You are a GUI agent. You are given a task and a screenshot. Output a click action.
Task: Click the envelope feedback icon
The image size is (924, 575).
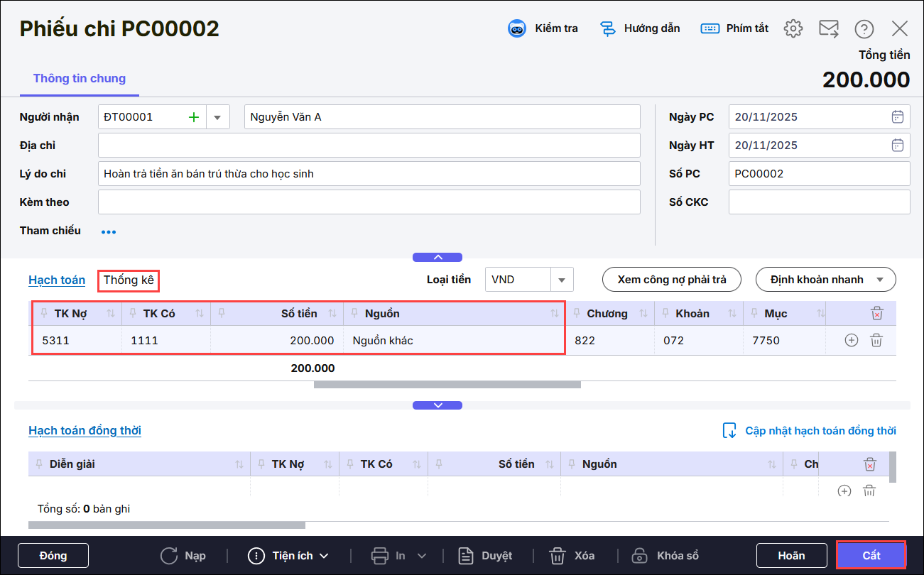[828, 28]
